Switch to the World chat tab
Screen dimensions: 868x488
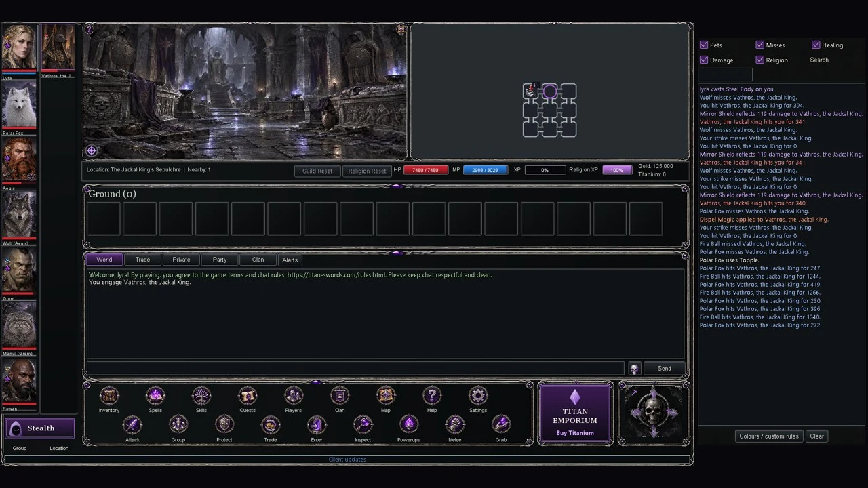104,260
